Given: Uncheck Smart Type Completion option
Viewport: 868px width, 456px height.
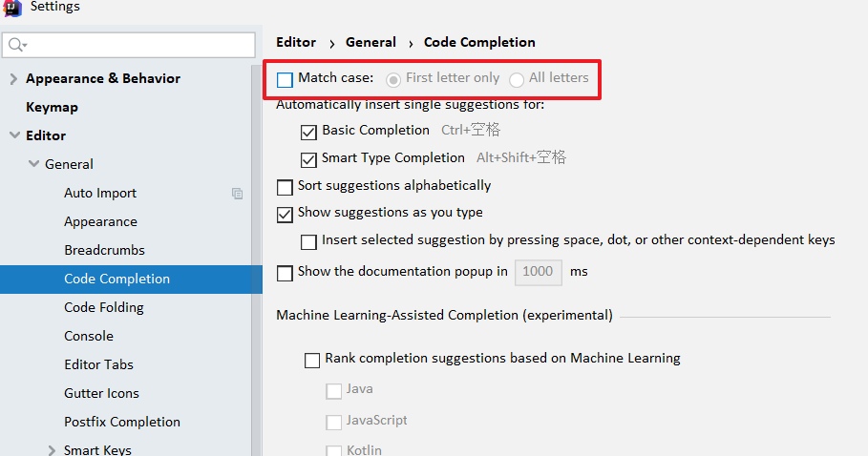Looking at the screenshot, I should tap(308, 159).
